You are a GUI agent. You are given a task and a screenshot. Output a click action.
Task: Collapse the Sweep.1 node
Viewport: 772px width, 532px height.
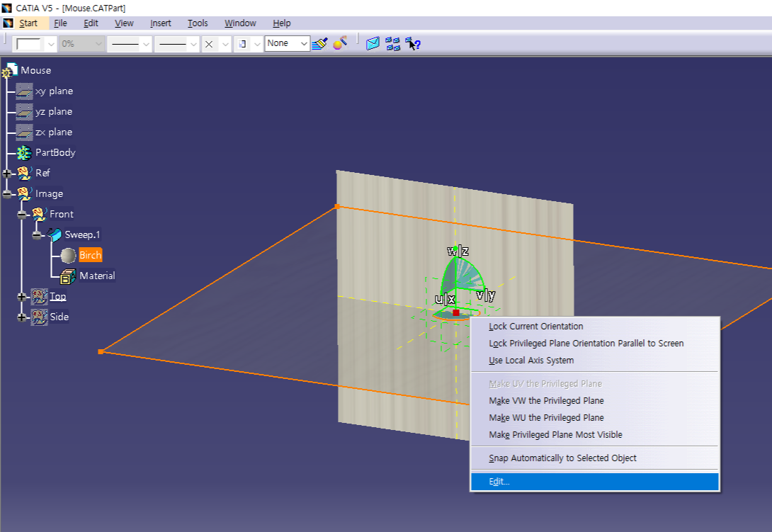[36, 235]
